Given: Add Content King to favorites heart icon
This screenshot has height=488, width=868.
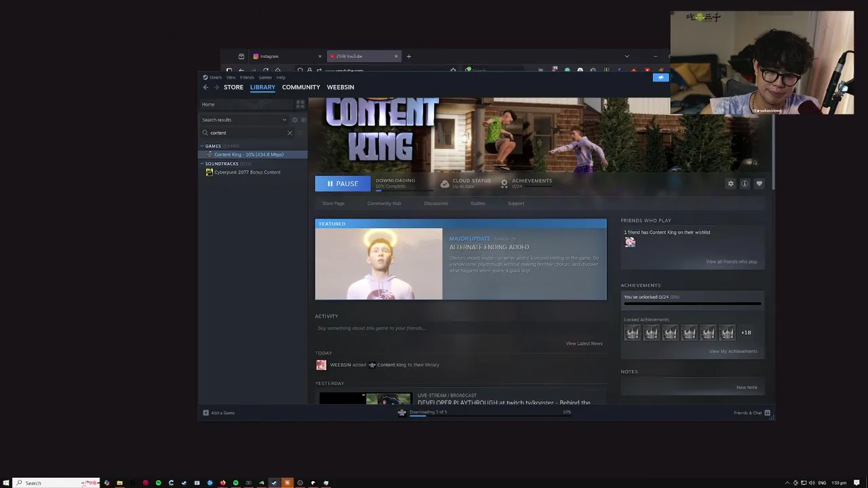Looking at the screenshot, I should point(759,184).
